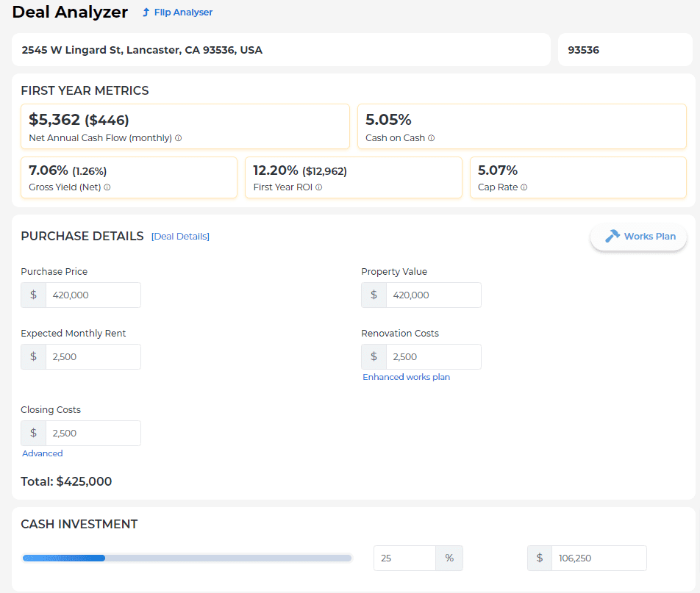Click info icon beside Cash on Cash
The width and height of the screenshot is (700, 593).
click(x=431, y=138)
